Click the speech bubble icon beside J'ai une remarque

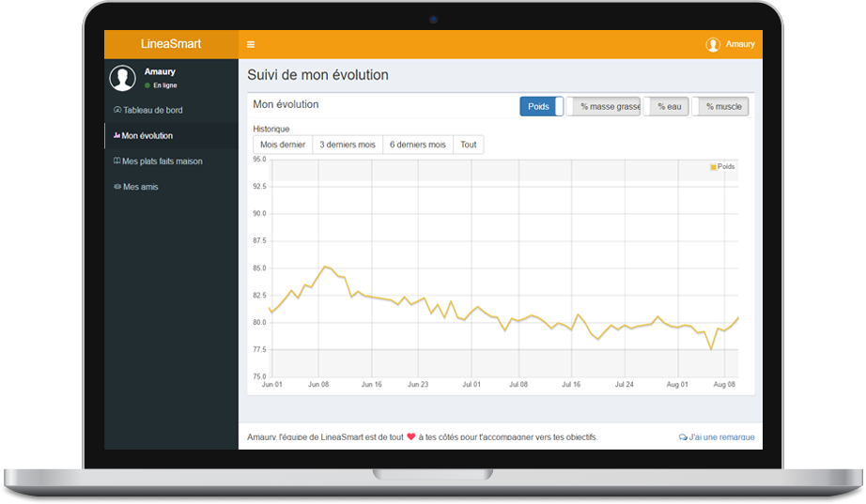click(683, 437)
